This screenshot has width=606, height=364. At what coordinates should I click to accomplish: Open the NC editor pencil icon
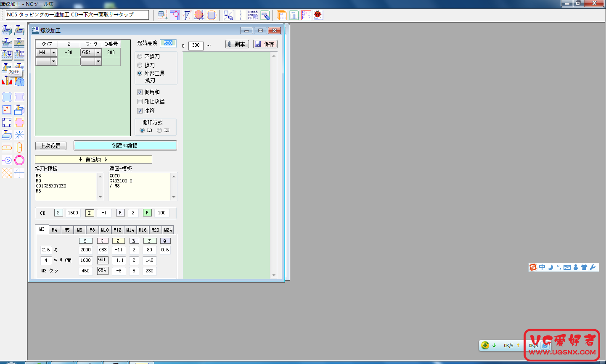click(265, 15)
